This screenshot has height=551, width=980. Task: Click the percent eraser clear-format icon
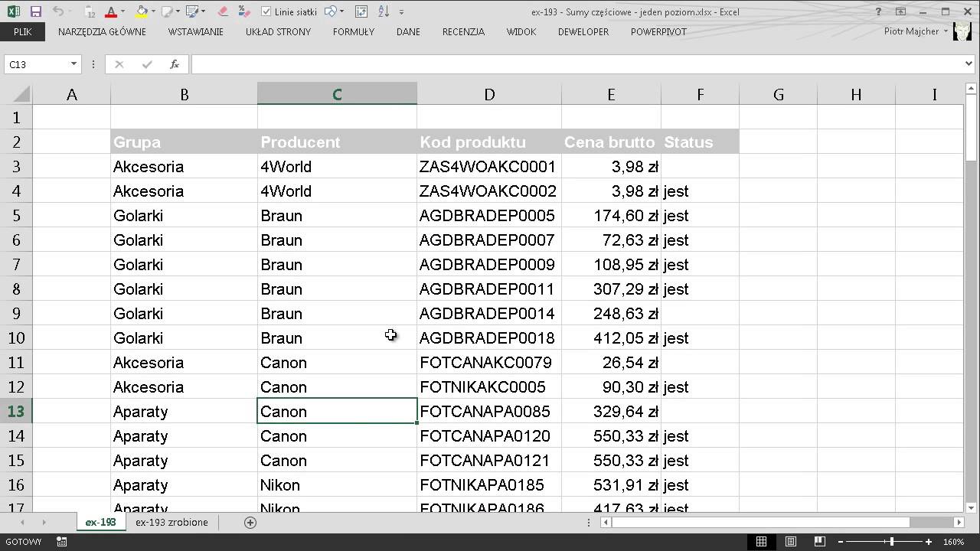point(244,11)
